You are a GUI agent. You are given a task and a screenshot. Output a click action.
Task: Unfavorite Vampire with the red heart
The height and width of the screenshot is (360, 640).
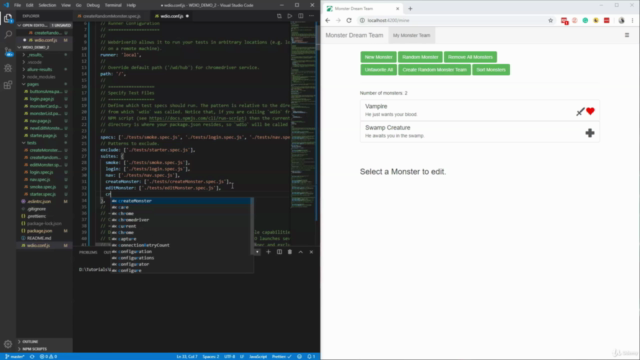(x=590, y=111)
